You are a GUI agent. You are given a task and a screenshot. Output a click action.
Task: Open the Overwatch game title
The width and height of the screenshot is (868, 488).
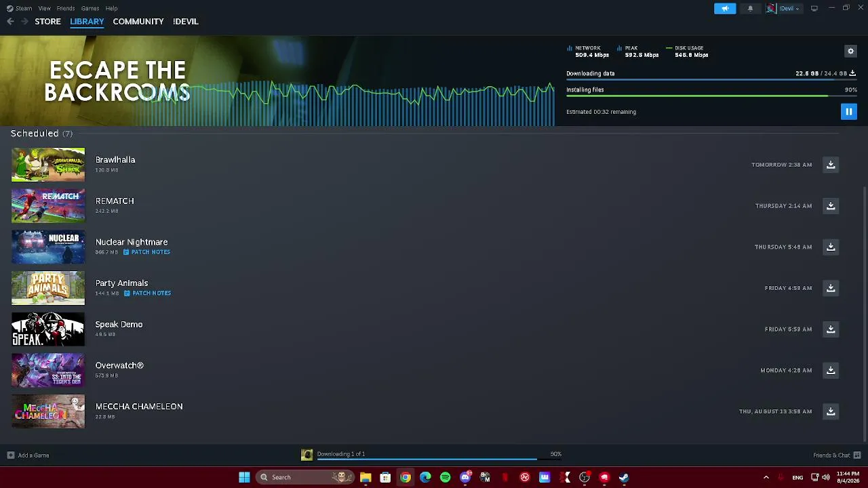(x=119, y=365)
